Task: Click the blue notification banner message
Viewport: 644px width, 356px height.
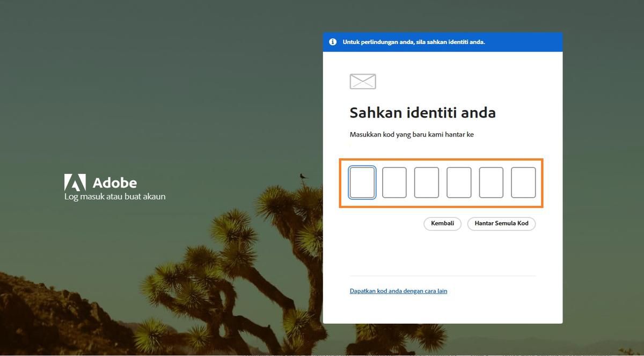Action: pyautogui.click(x=413, y=41)
